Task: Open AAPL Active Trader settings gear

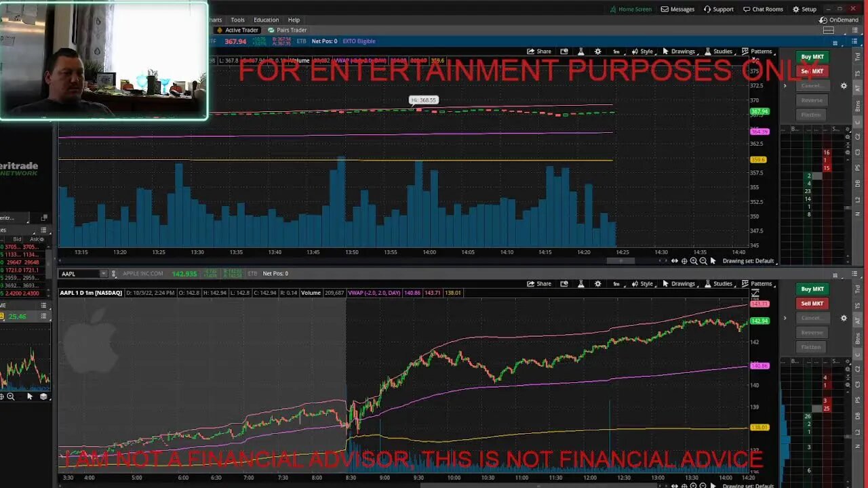Action: pyautogui.click(x=844, y=319)
